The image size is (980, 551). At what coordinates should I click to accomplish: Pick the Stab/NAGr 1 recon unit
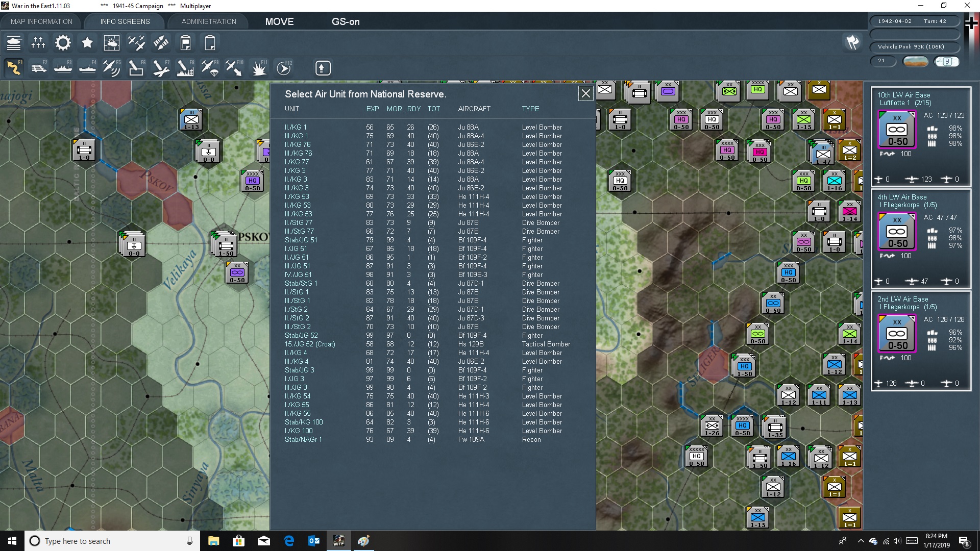(x=303, y=440)
